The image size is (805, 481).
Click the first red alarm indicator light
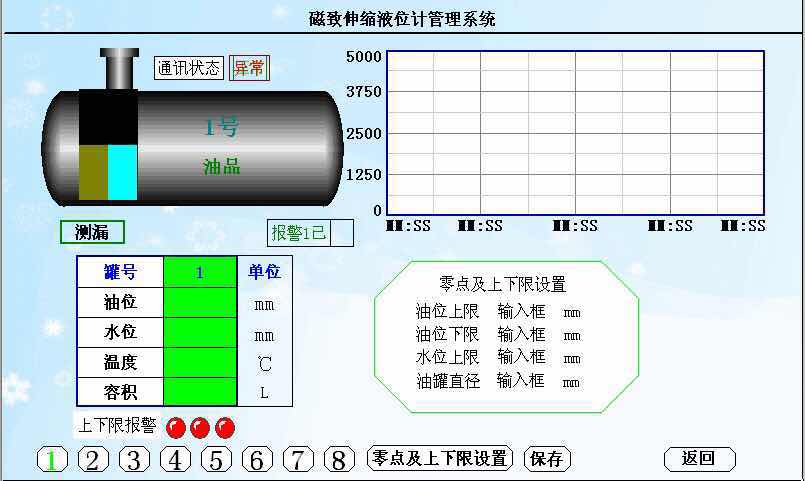point(175,427)
